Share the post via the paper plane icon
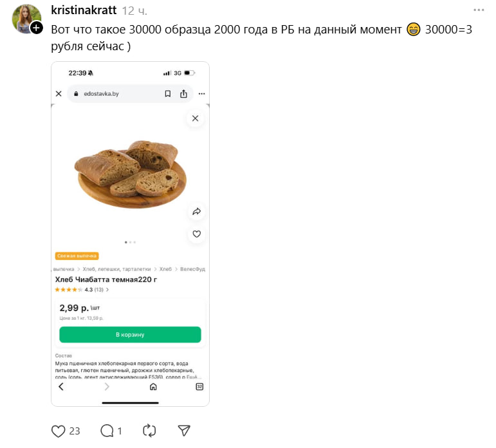The width and height of the screenshot is (496, 448). click(184, 431)
